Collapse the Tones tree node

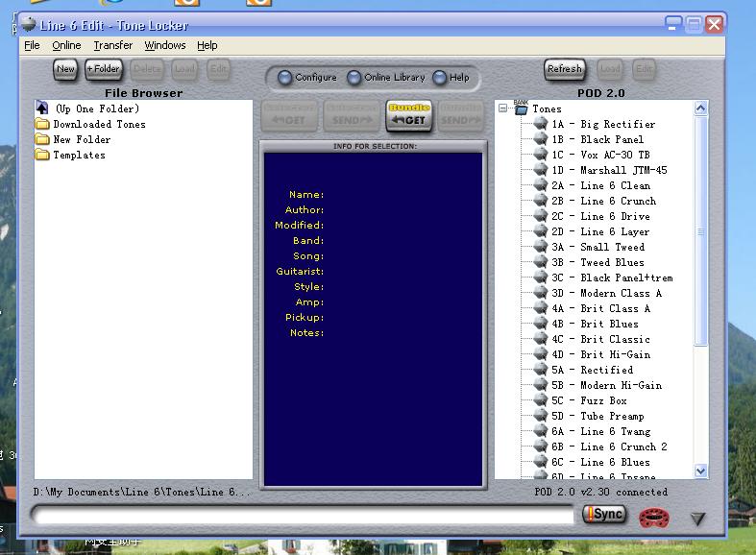(502, 109)
